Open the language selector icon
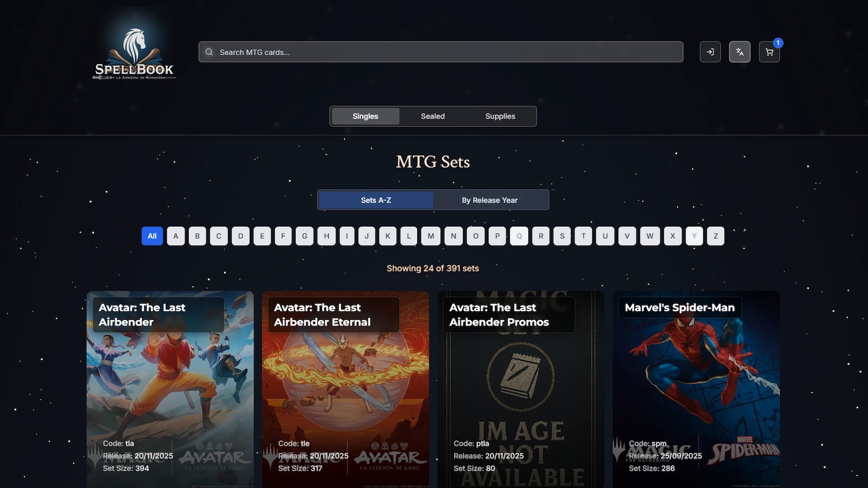The height and width of the screenshot is (488, 868). (x=739, y=52)
